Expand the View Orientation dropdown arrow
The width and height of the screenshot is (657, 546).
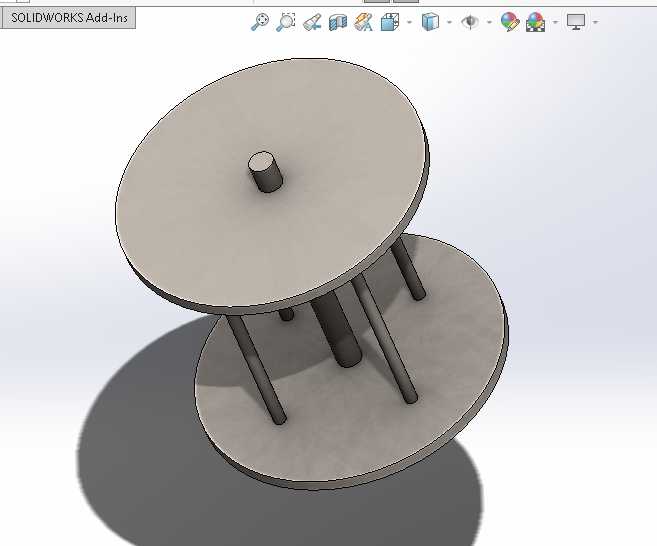(409, 22)
